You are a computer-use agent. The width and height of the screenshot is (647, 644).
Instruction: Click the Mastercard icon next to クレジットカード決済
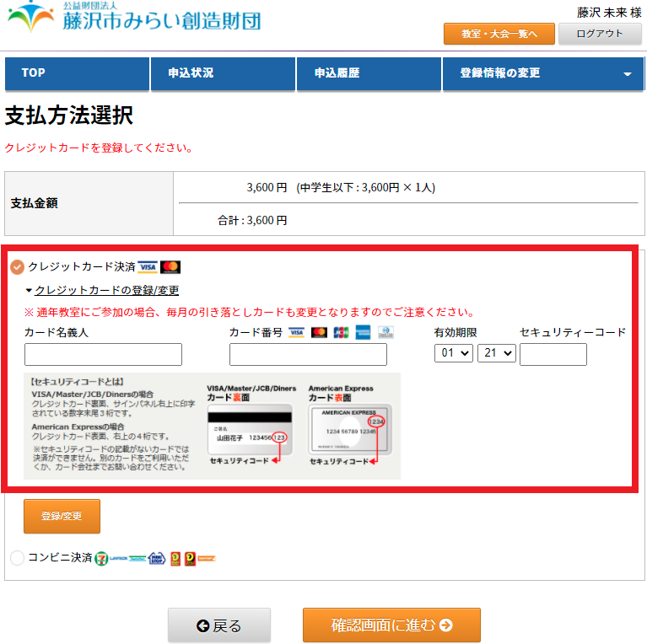tap(170, 267)
